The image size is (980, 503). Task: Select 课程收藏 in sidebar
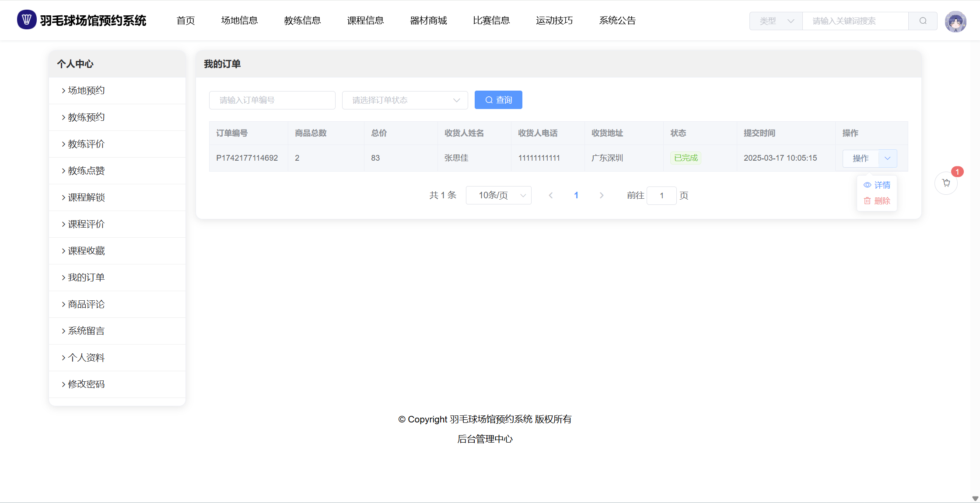(86, 251)
